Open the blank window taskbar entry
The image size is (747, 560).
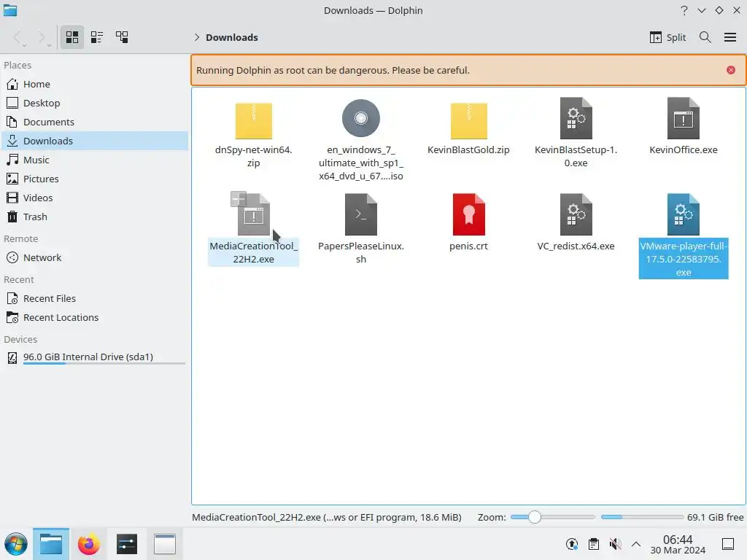click(x=164, y=544)
